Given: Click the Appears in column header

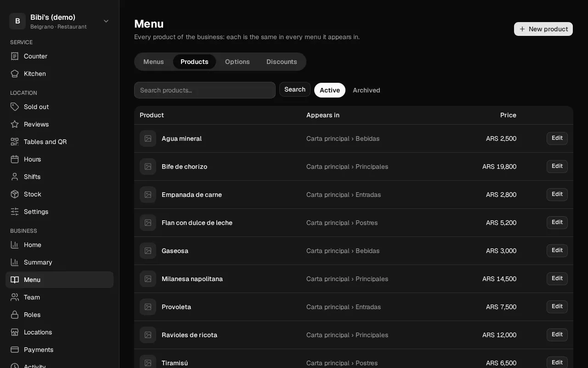Looking at the screenshot, I should [x=323, y=115].
